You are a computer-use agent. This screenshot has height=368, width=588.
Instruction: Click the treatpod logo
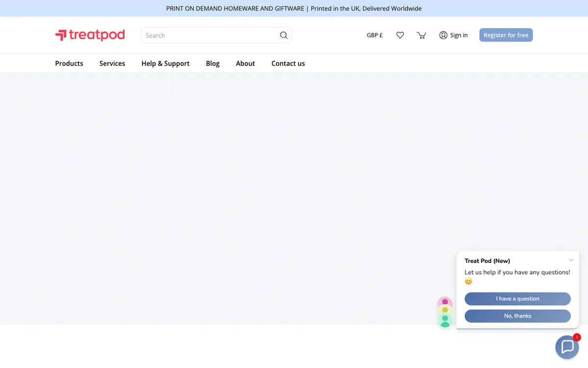click(90, 35)
